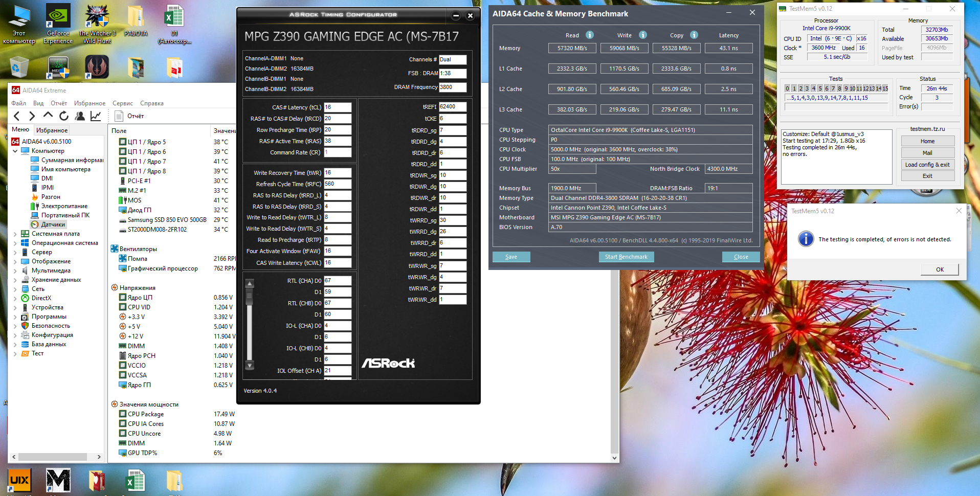Click Home button in TestMem5
This screenshot has width=980, height=496.
(x=927, y=141)
